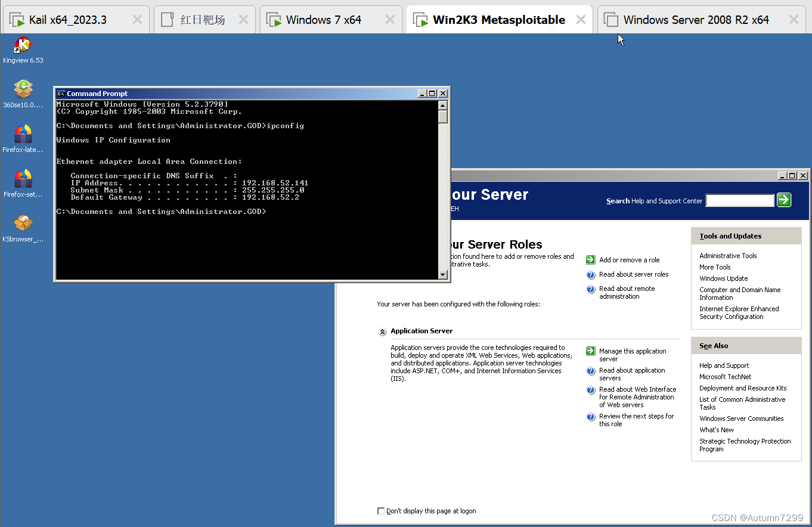
Task: Close the Windows 7 x64 tab
Action: tap(390, 20)
